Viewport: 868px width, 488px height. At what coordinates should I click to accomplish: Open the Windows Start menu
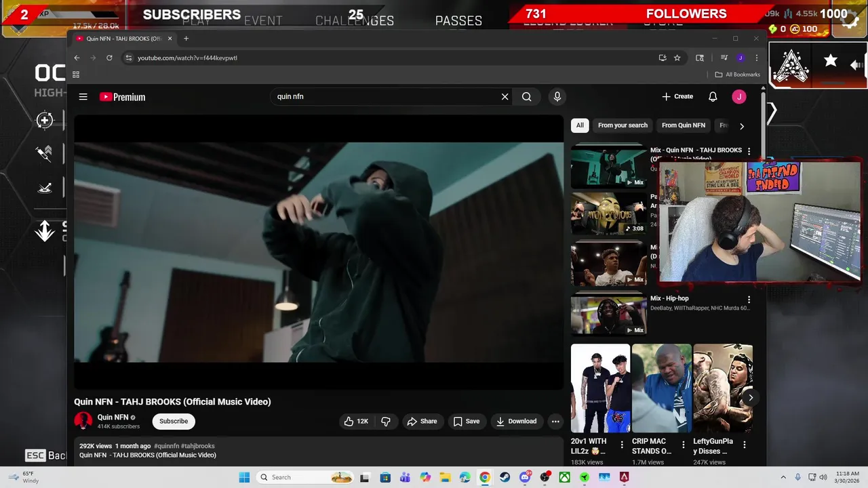[x=244, y=477]
